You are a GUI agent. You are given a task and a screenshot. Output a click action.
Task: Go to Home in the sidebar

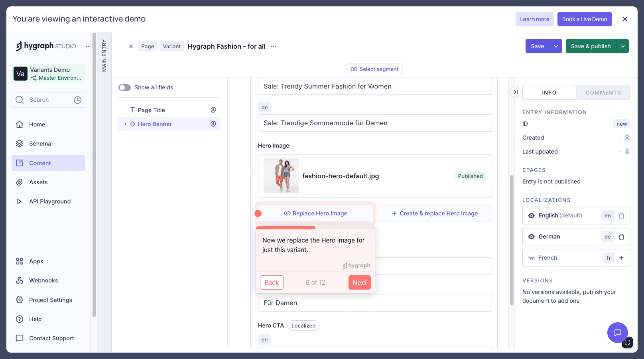pos(48,124)
